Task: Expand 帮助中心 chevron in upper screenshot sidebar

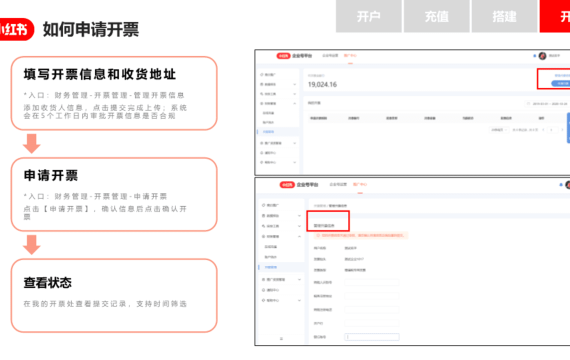Action: point(294,162)
